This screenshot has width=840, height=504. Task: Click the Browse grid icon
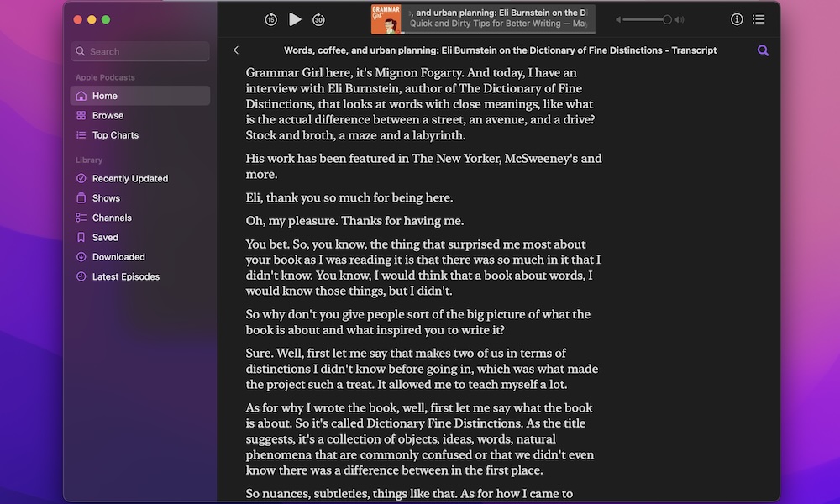pyautogui.click(x=81, y=116)
